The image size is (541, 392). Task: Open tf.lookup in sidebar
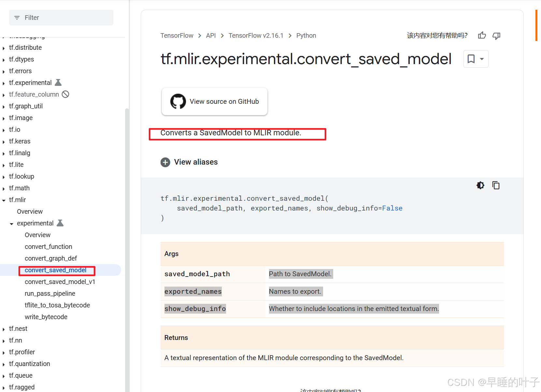coord(21,176)
